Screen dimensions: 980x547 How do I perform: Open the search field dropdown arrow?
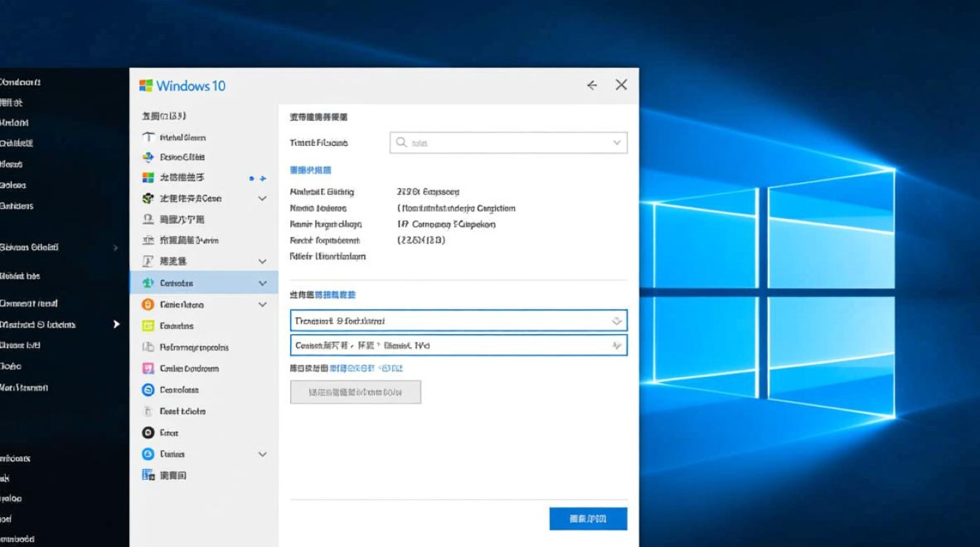click(x=617, y=142)
